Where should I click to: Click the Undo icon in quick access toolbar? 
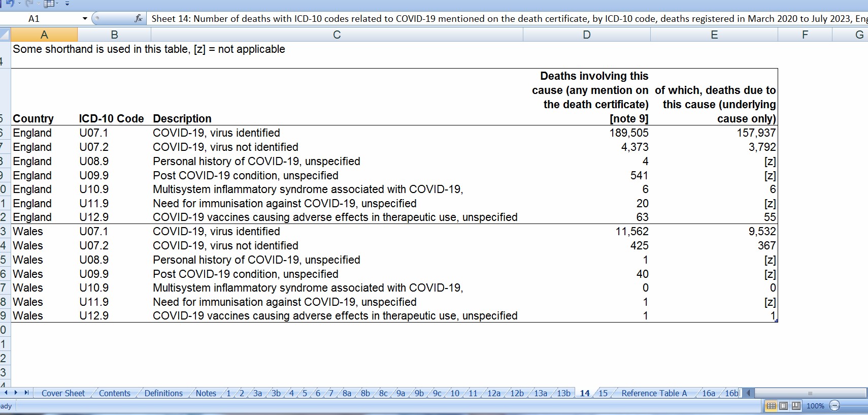(x=10, y=4)
